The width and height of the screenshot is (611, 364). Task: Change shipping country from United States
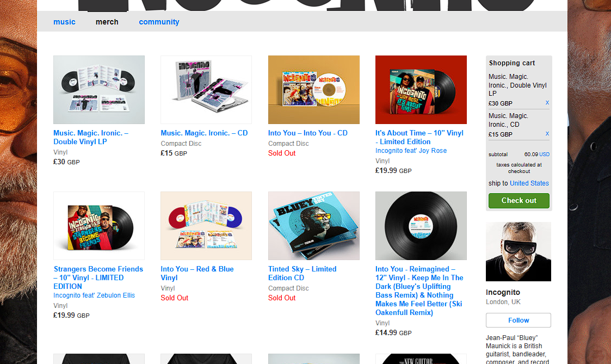point(529,183)
